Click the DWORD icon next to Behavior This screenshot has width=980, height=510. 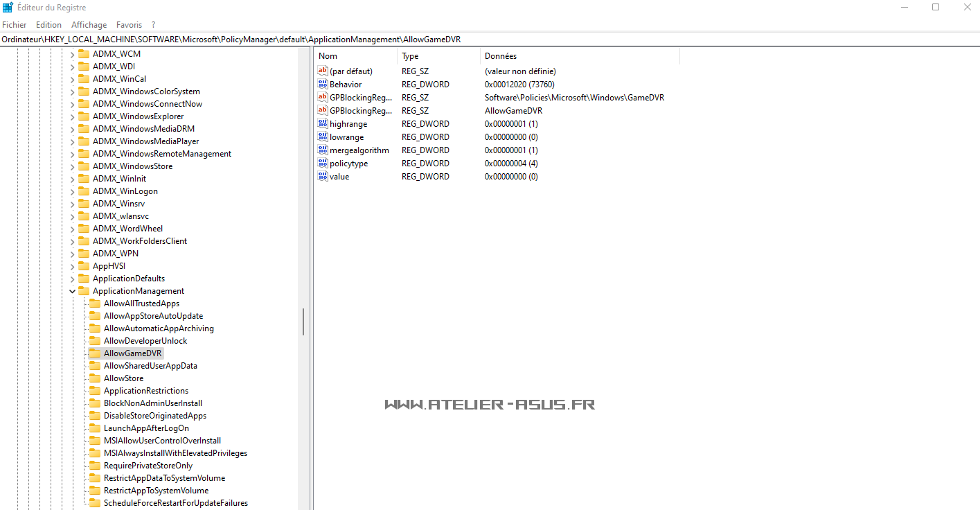coord(322,85)
